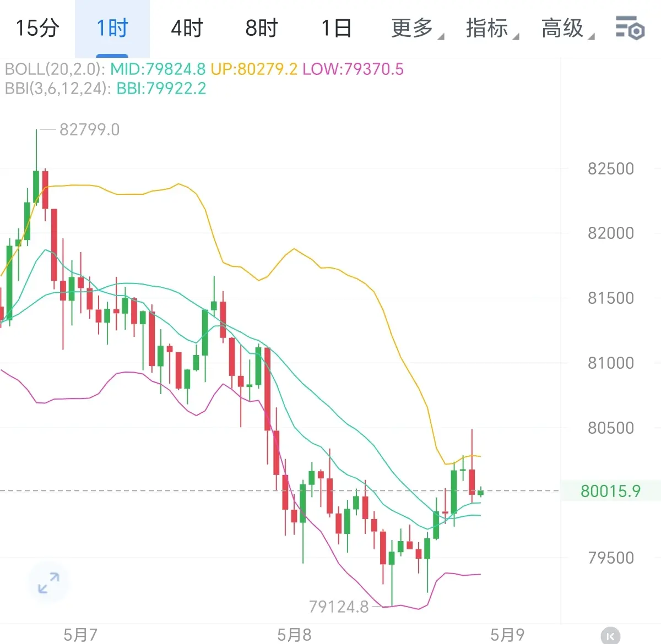Image resolution: width=661 pixels, height=644 pixels.
Task: Select the 82000 price axis label
Action: pyautogui.click(x=611, y=233)
